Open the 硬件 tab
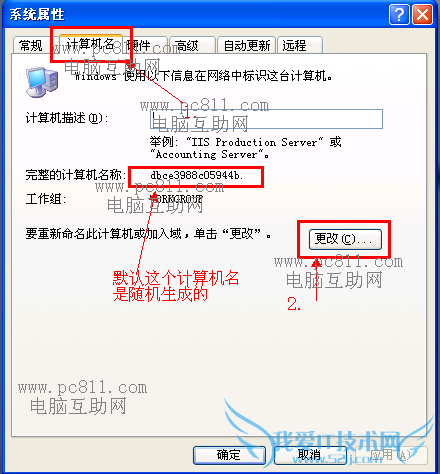The width and height of the screenshot is (440, 474). coord(144,45)
